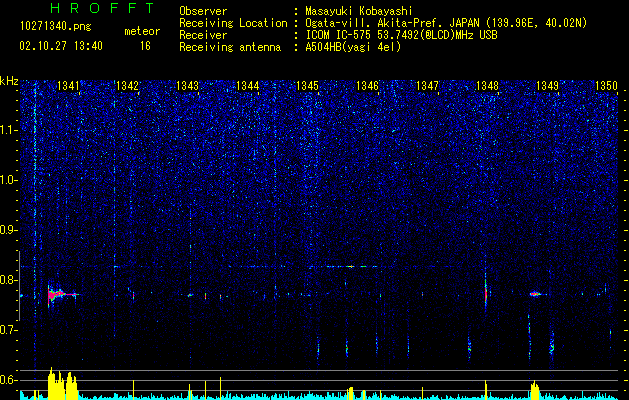This screenshot has width=629, height=400.
Task: Click the 1345 time marker
Action: 307,86
